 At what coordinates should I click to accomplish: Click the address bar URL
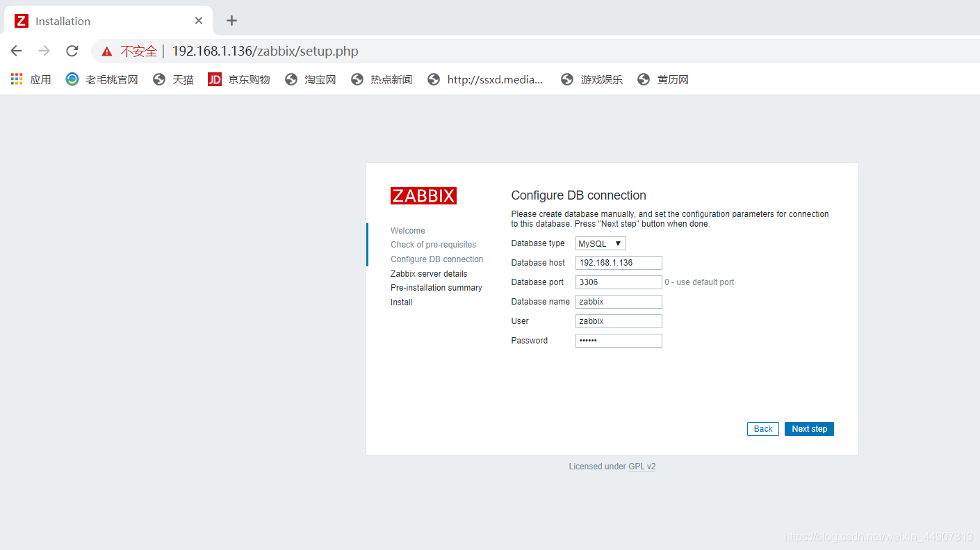266,51
